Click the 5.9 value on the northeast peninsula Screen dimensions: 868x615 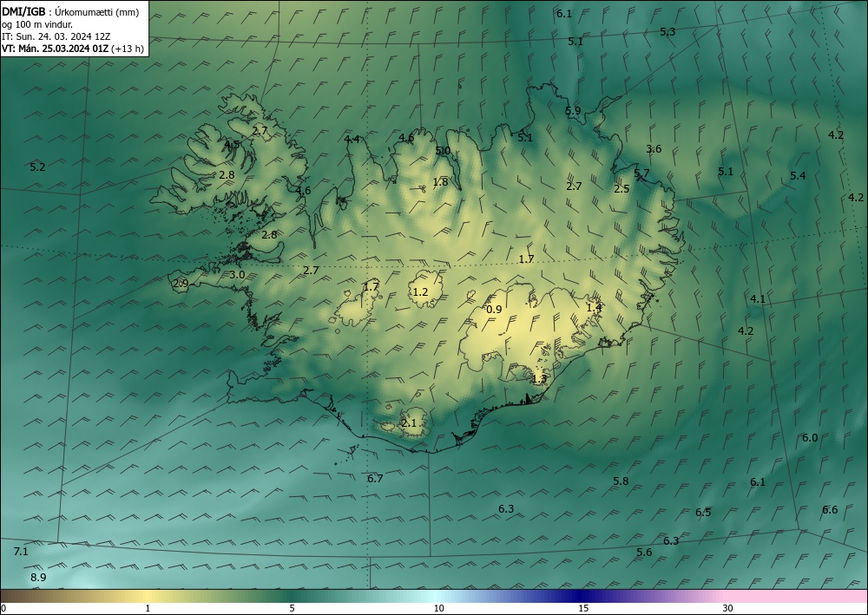point(573,110)
